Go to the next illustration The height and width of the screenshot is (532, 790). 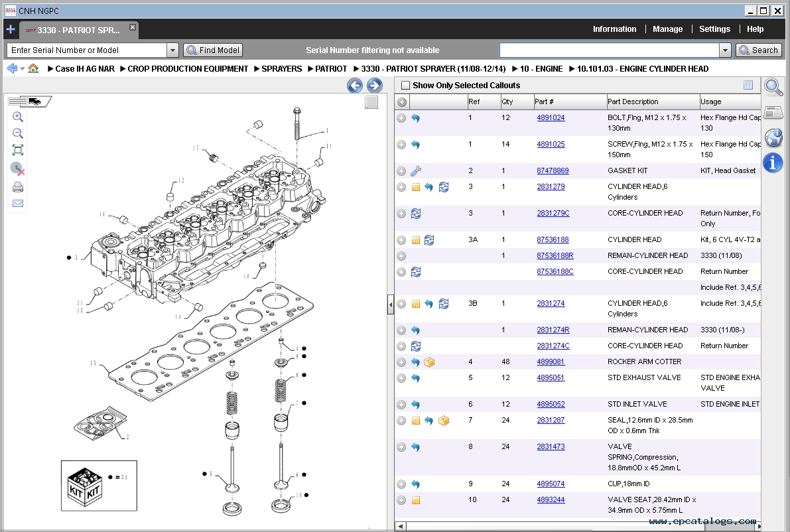point(374,86)
